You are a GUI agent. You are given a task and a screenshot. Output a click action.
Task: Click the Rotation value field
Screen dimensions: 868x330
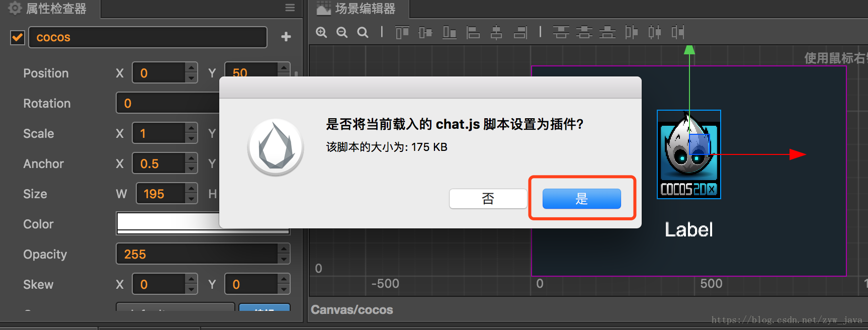[168, 103]
